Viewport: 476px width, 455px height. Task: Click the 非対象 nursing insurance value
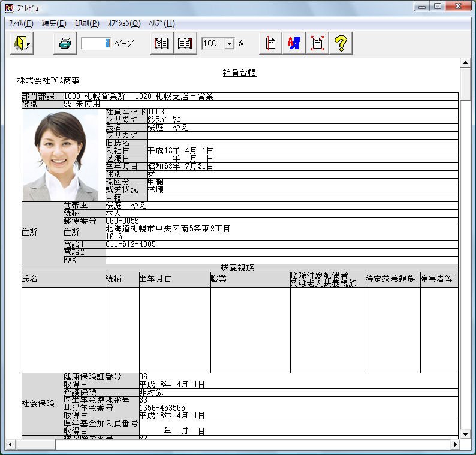point(151,393)
